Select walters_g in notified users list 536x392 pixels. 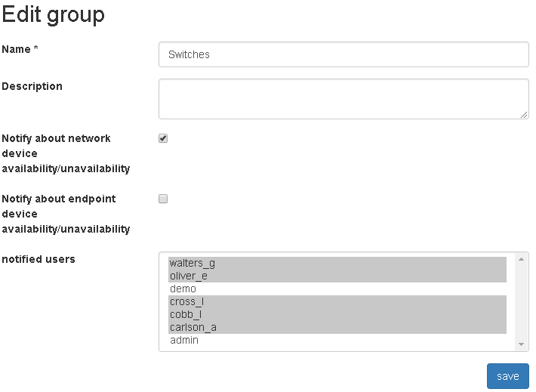click(337, 263)
